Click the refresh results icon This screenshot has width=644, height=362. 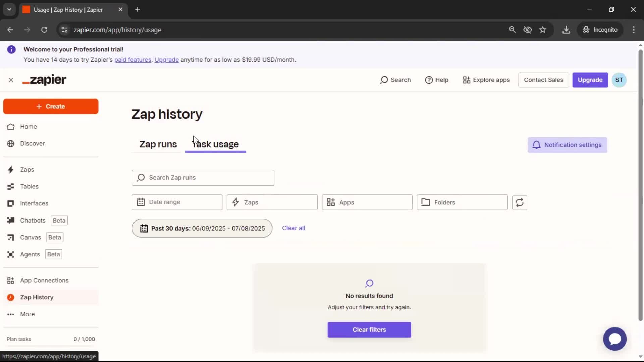[520, 202]
